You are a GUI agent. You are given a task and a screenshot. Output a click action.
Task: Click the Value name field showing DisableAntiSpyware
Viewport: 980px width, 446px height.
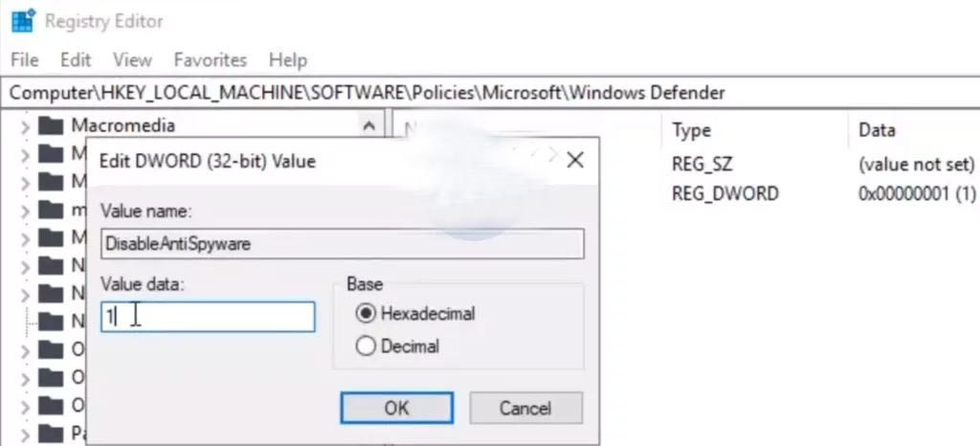tap(343, 244)
